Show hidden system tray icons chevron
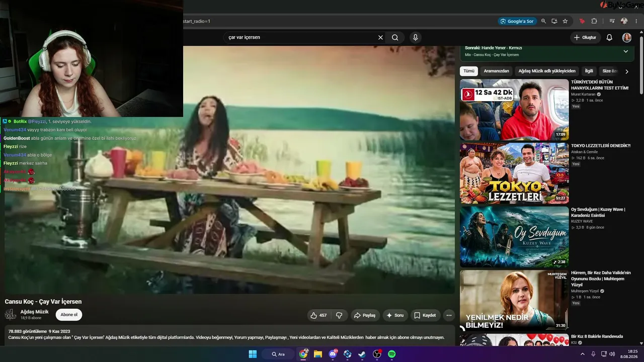This screenshot has height=362, width=644. (583, 354)
